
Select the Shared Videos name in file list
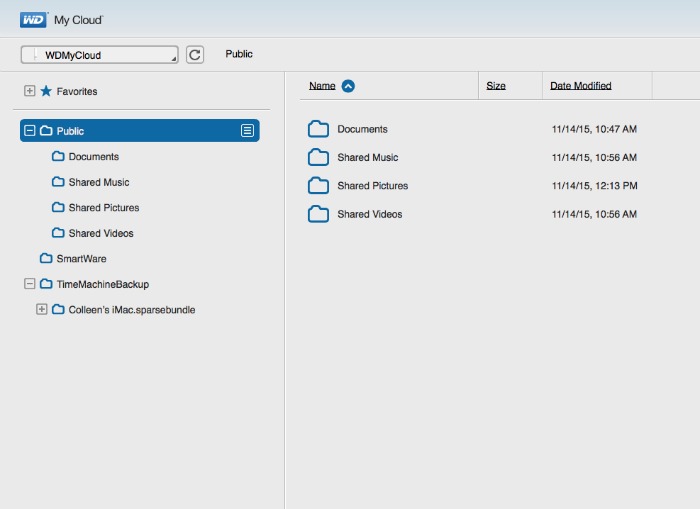coord(370,214)
